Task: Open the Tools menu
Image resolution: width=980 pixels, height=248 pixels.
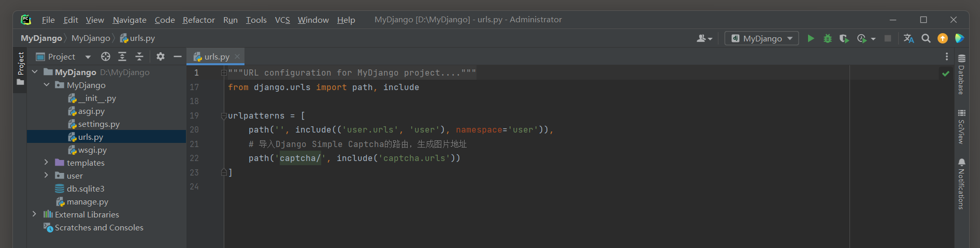Action: (256, 20)
